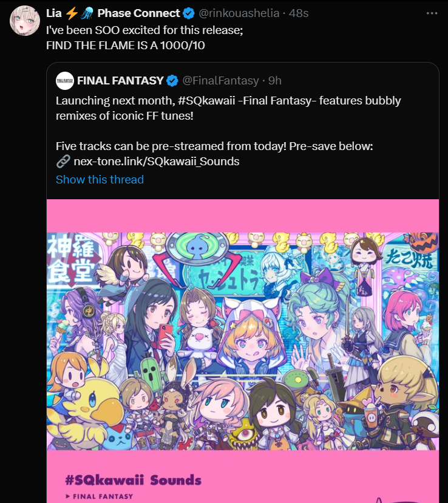Click the jellyfish emoji in the display name
The height and width of the screenshot is (503, 448).
click(x=87, y=13)
